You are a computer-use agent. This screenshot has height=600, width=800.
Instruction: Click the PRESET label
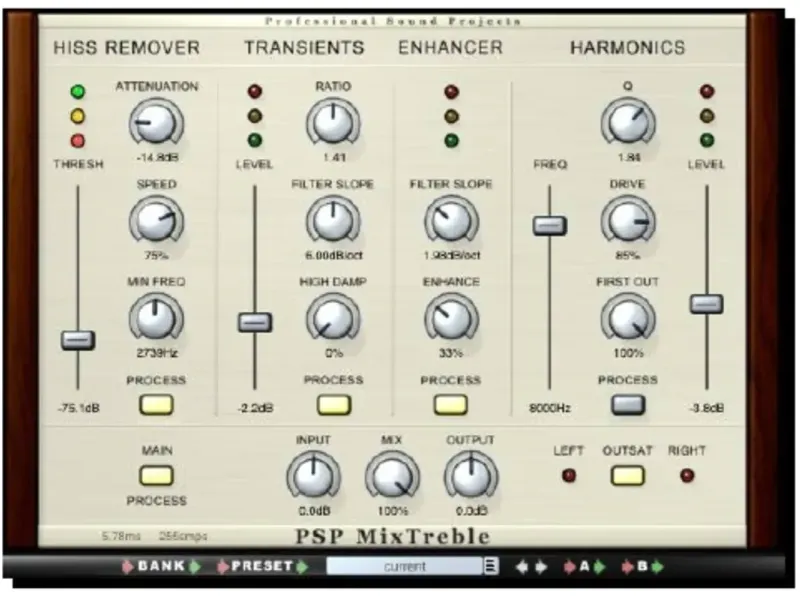[262, 566]
